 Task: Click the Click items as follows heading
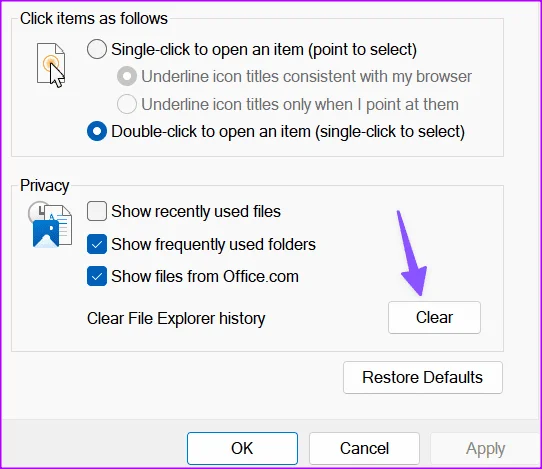point(94,18)
